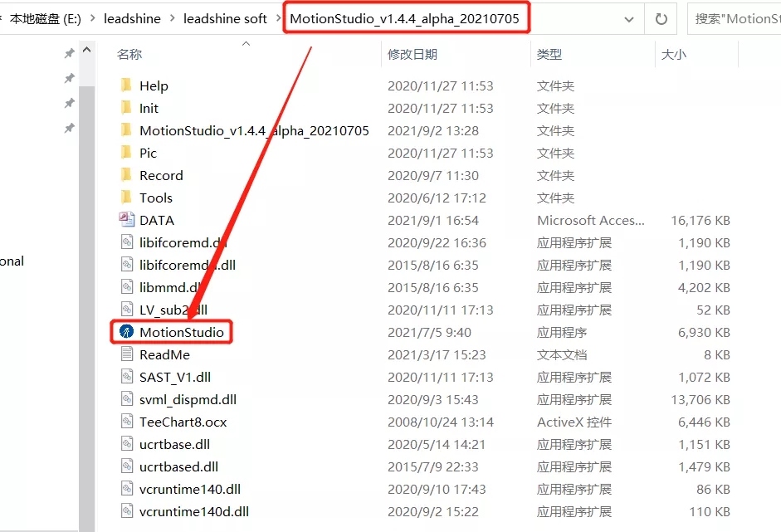Select the Tools folder name
The image size is (781, 532).
coord(156,198)
